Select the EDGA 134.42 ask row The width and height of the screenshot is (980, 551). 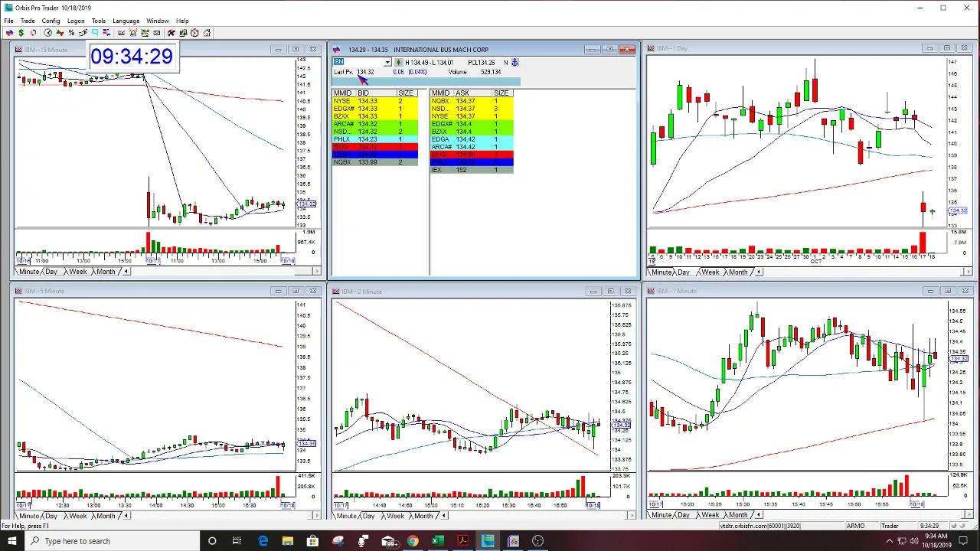(x=472, y=139)
